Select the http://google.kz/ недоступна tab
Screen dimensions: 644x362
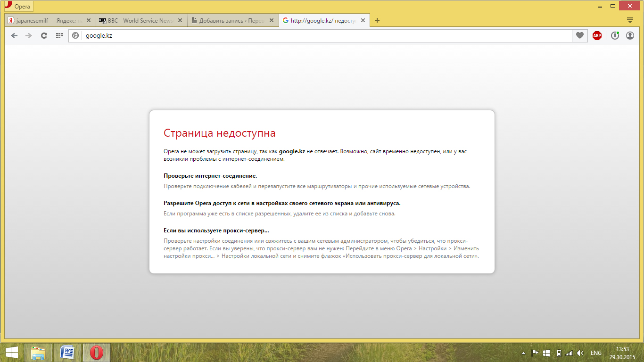tap(323, 21)
